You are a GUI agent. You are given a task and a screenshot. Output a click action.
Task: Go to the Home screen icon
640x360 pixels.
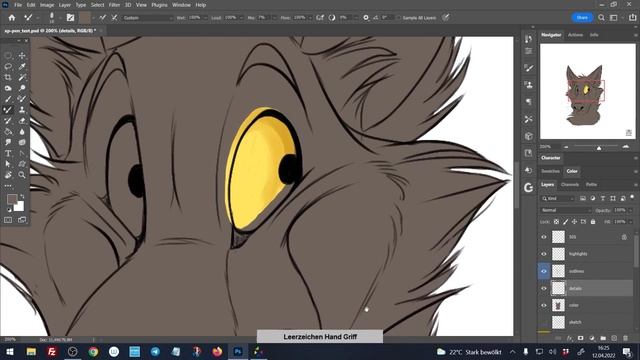(x=12, y=18)
